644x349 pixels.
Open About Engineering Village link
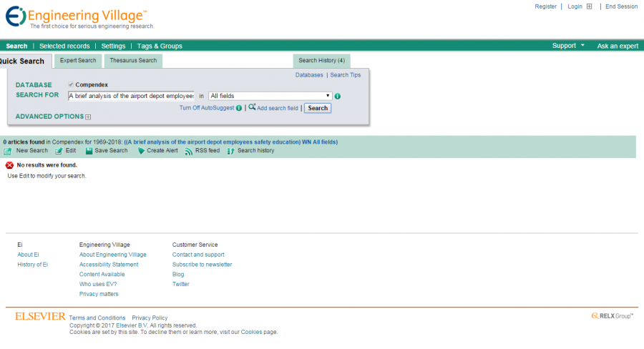point(112,255)
